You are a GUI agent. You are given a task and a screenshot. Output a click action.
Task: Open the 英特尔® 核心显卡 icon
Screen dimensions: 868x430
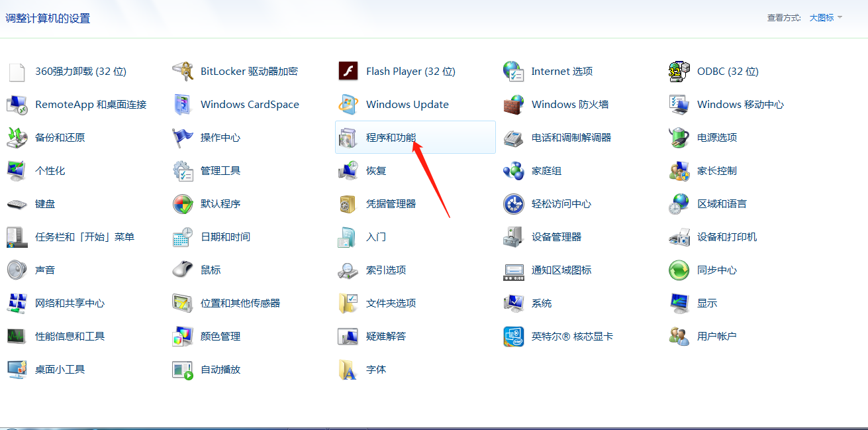point(514,337)
